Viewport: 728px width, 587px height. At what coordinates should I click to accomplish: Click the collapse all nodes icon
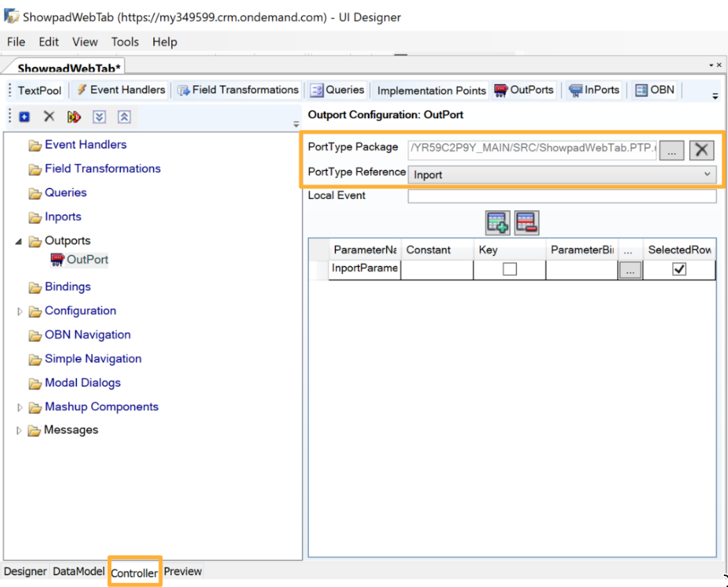(124, 117)
